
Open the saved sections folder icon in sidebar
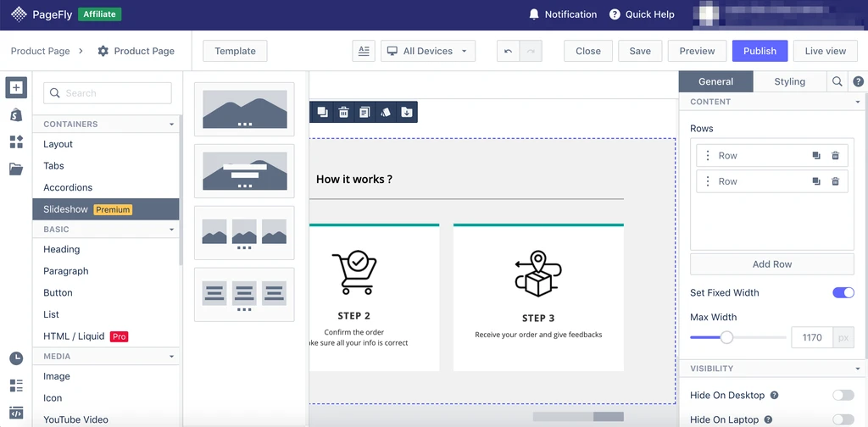pos(16,169)
